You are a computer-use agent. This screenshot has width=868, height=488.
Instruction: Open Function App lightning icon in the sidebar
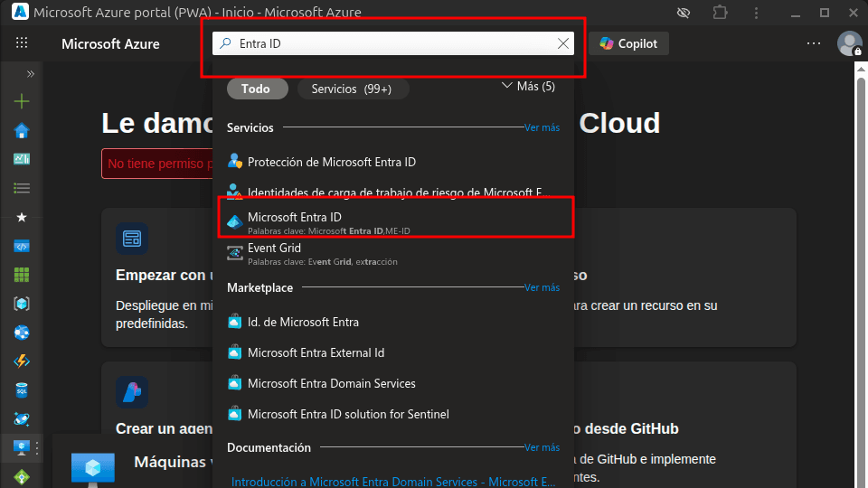point(22,361)
